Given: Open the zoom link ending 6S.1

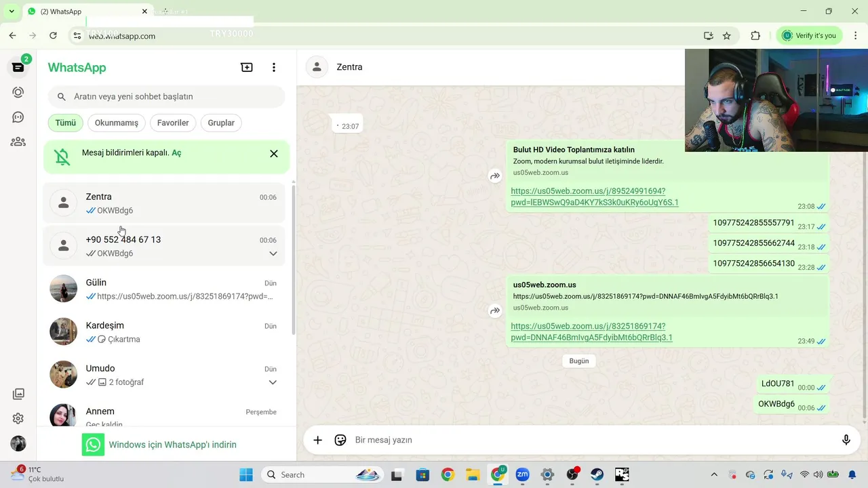Looking at the screenshot, I should click(x=595, y=197).
